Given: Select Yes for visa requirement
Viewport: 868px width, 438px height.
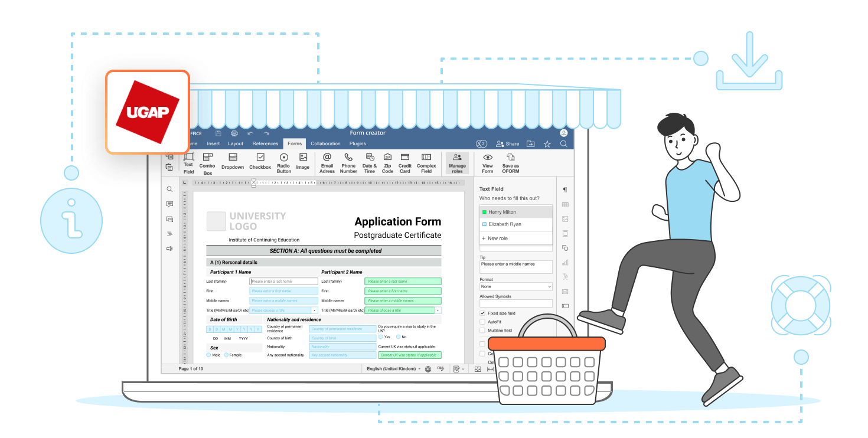Looking at the screenshot, I should [381, 336].
